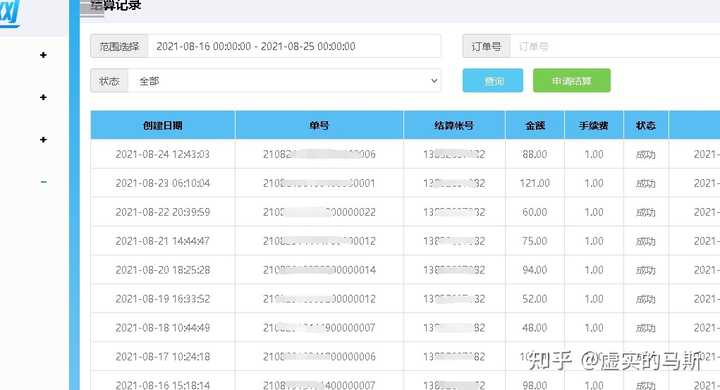The image size is (720, 390).
Task: Click the blue 查询 button
Action: pos(493,81)
